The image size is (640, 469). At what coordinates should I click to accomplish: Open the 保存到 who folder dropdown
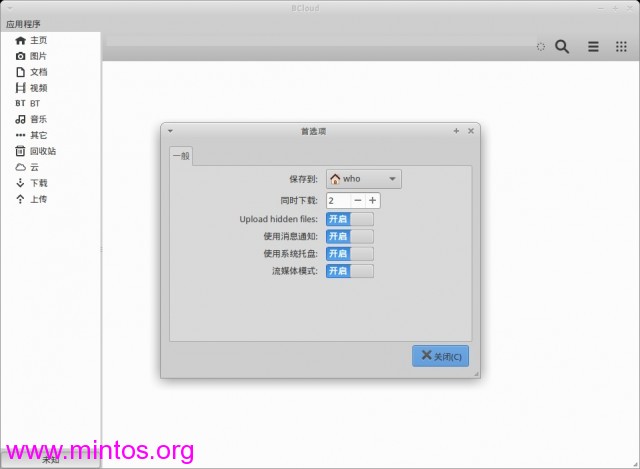(x=364, y=179)
